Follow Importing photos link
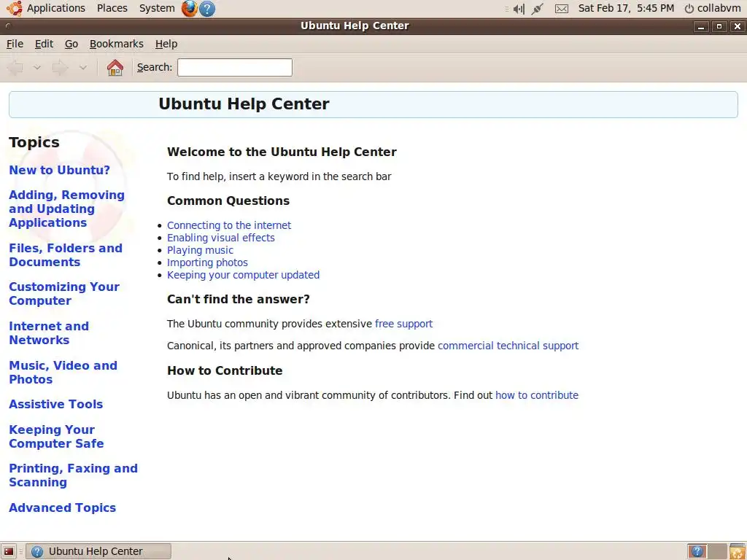747x560 pixels. click(207, 262)
